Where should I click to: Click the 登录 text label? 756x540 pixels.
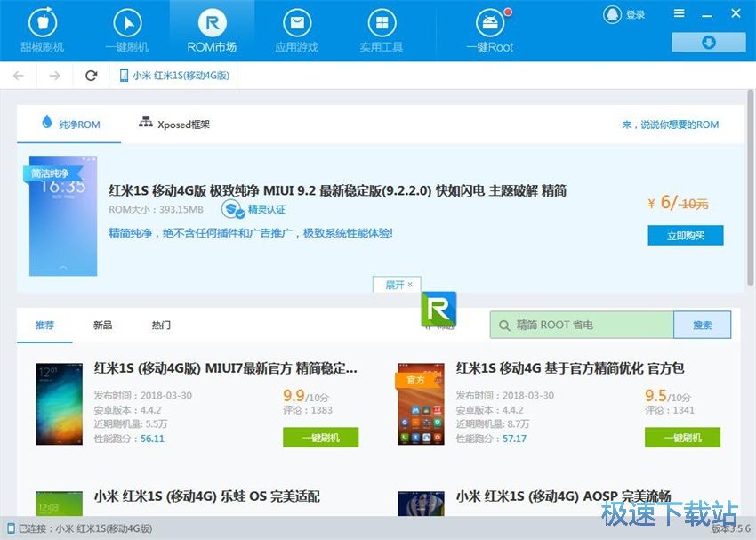pos(635,15)
